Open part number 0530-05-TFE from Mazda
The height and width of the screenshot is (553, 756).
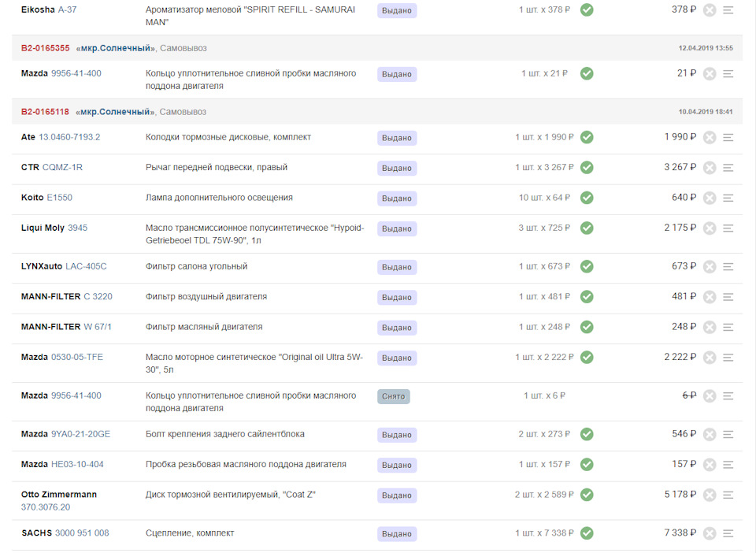pyautogui.click(x=77, y=357)
